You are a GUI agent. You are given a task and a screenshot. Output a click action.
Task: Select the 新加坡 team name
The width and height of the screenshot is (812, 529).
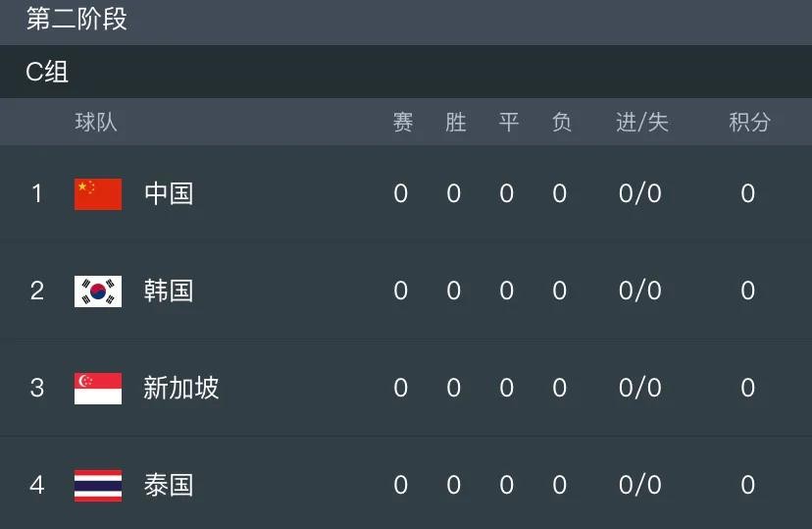(x=181, y=389)
